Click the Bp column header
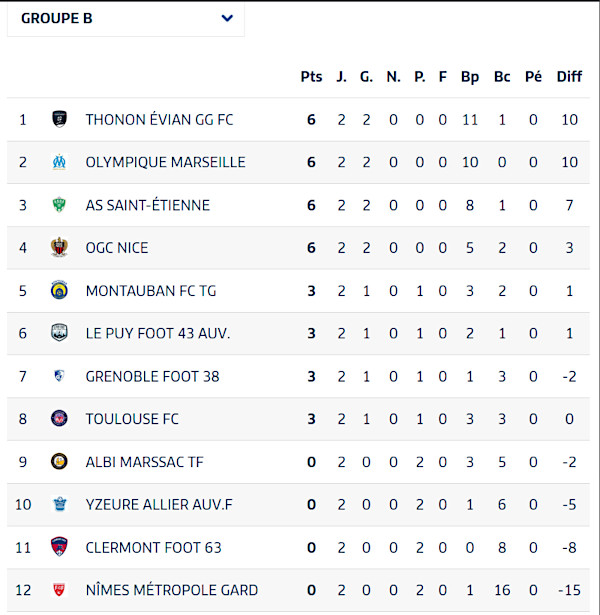Screen dimensions: 600x615 coord(470,77)
